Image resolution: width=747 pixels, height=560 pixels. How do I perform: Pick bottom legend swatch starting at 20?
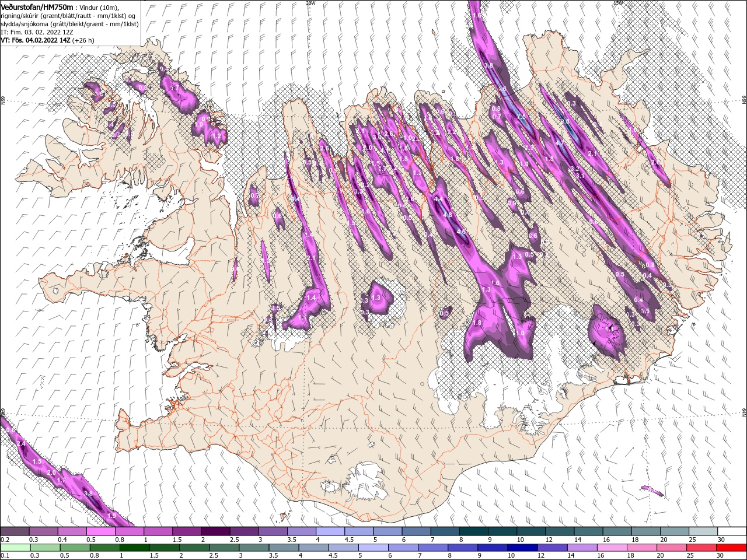[672, 548]
